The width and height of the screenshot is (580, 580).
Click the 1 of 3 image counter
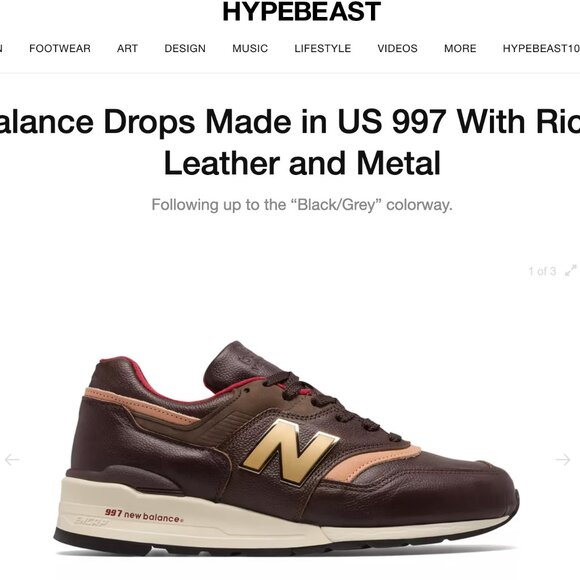(542, 271)
